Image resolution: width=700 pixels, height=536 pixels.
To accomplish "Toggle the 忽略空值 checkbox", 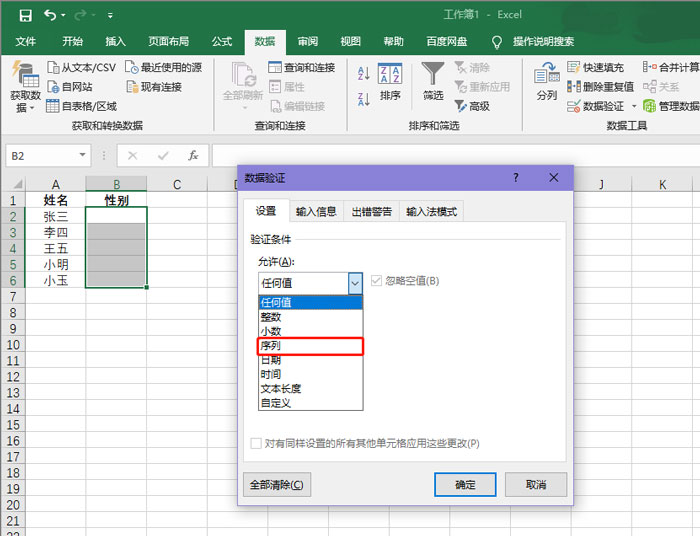I will coord(377,281).
